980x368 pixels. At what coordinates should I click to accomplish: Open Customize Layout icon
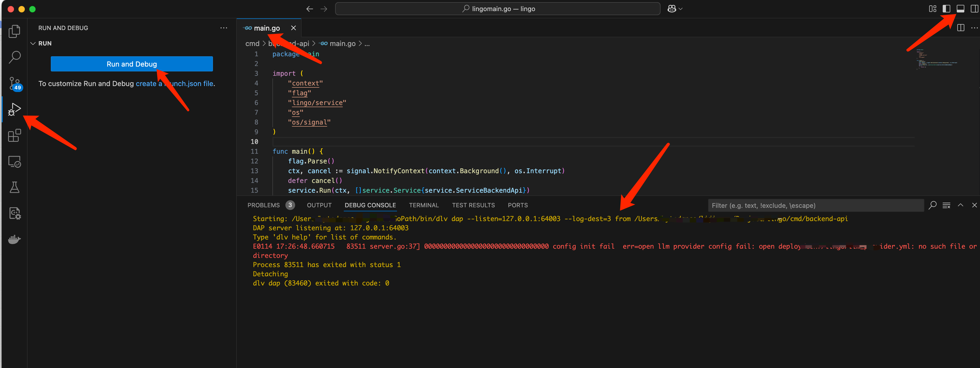932,9
